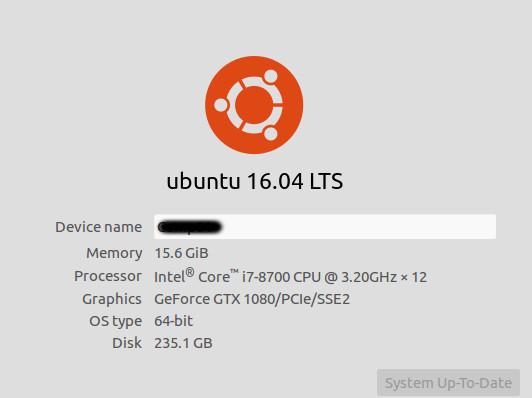The image size is (532, 398).
Task: Click the Processor label
Action: point(108,276)
